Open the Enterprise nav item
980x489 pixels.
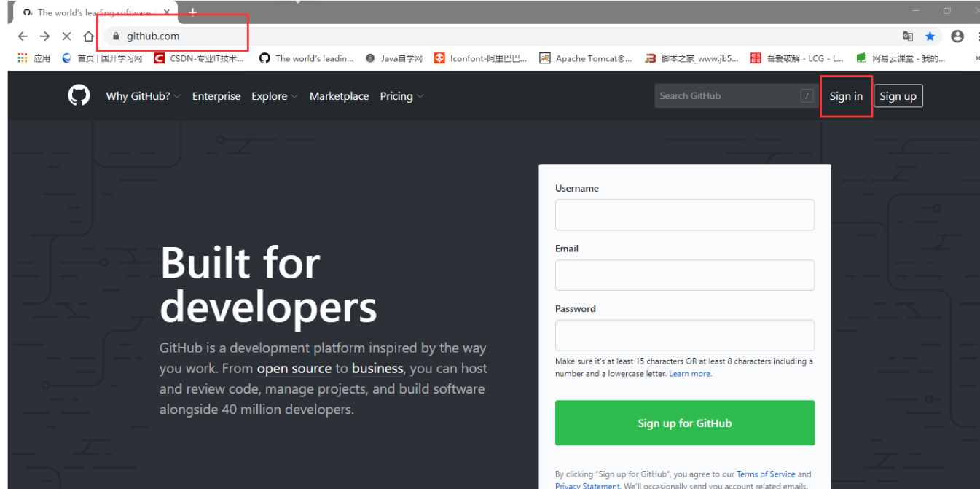click(216, 96)
